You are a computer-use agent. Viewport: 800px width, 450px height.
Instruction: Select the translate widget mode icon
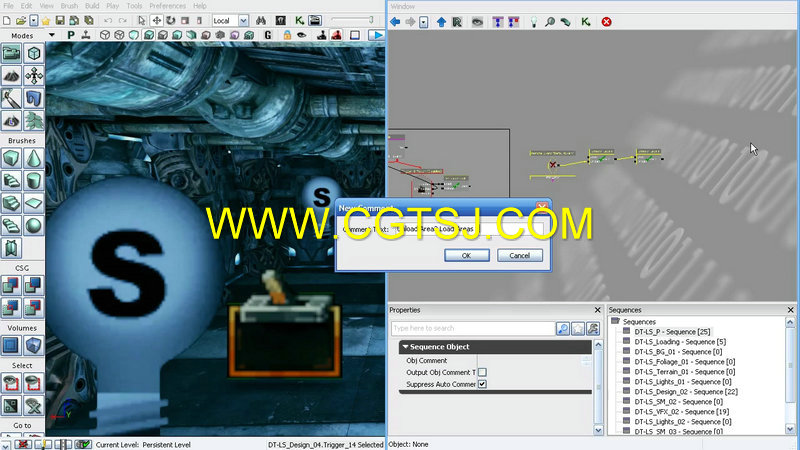click(157, 20)
